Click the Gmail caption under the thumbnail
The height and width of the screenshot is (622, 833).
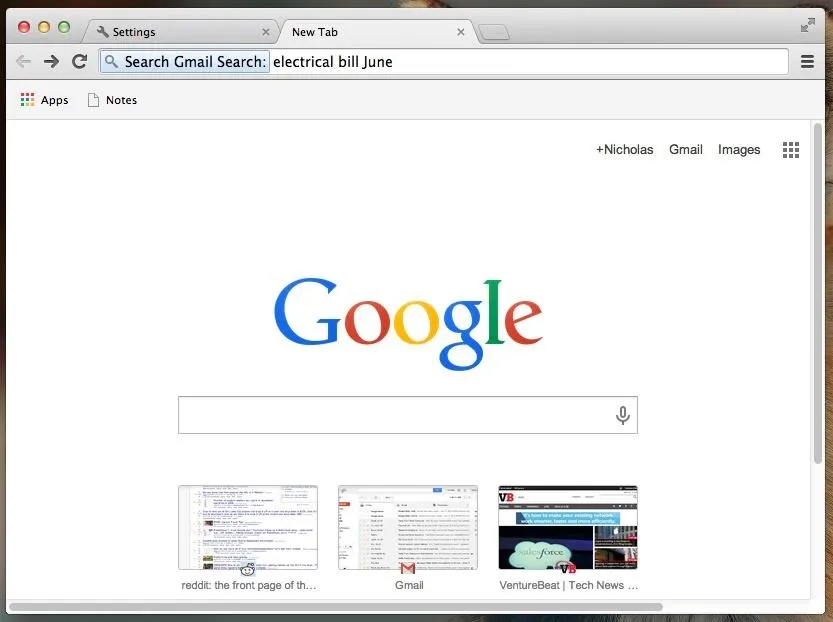pos(409,585)
